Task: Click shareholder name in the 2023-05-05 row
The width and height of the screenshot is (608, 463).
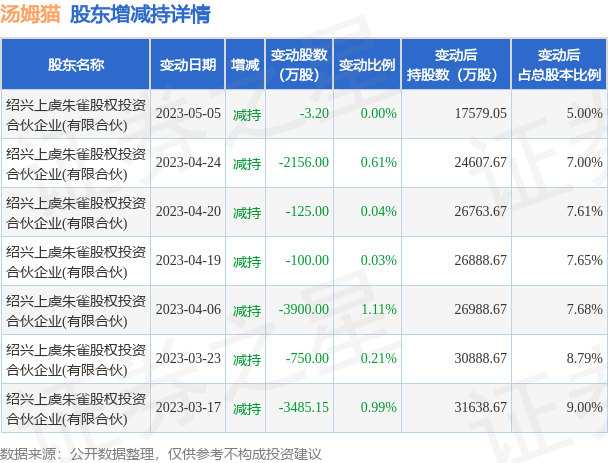Action: 76,115
